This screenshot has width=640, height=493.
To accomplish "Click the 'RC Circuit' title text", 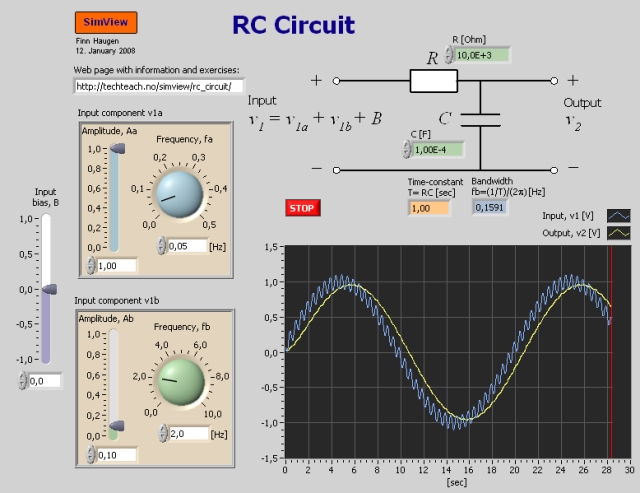I will (x=293, y=25).
